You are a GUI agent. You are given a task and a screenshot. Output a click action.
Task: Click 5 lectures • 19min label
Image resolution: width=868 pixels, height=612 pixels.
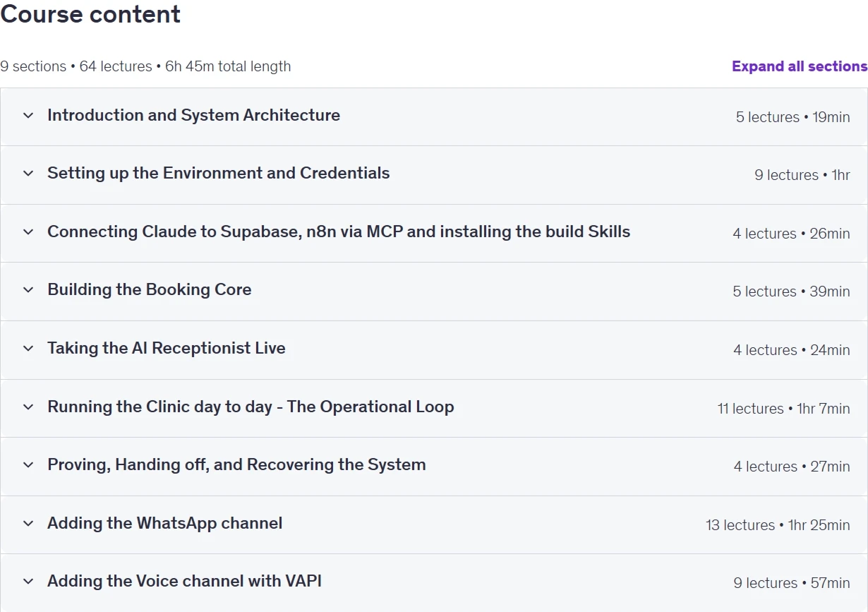point(792,117)
